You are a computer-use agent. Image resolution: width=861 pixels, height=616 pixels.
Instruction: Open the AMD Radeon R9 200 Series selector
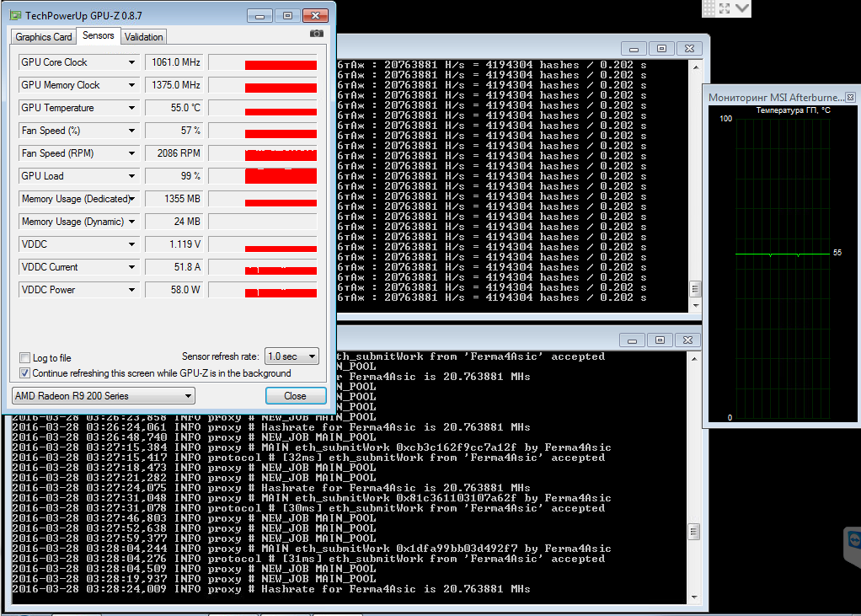[x=104, y=396]
